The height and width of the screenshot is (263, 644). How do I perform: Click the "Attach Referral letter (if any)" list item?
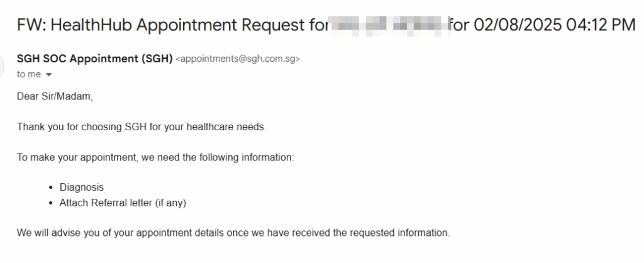point(123,203)
